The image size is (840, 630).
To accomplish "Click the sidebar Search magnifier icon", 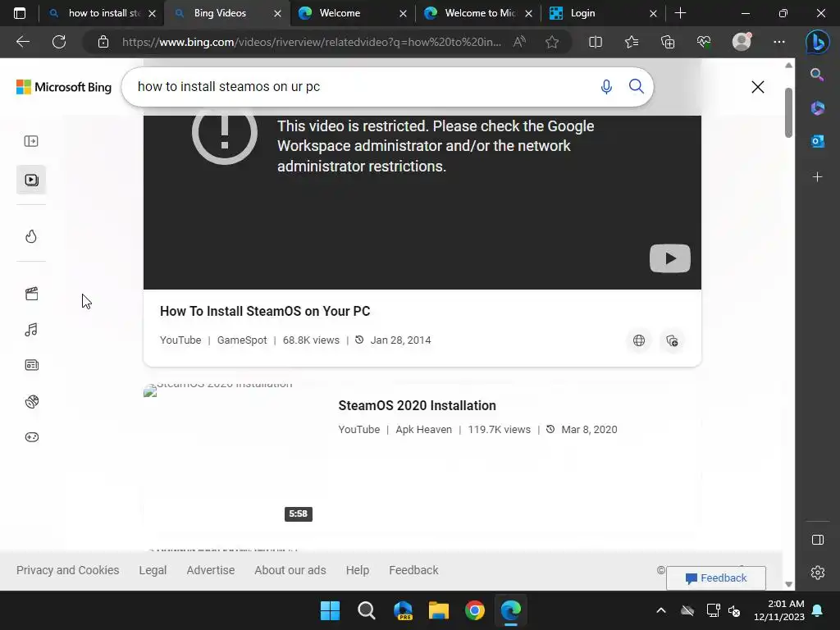I will point(817,75).
